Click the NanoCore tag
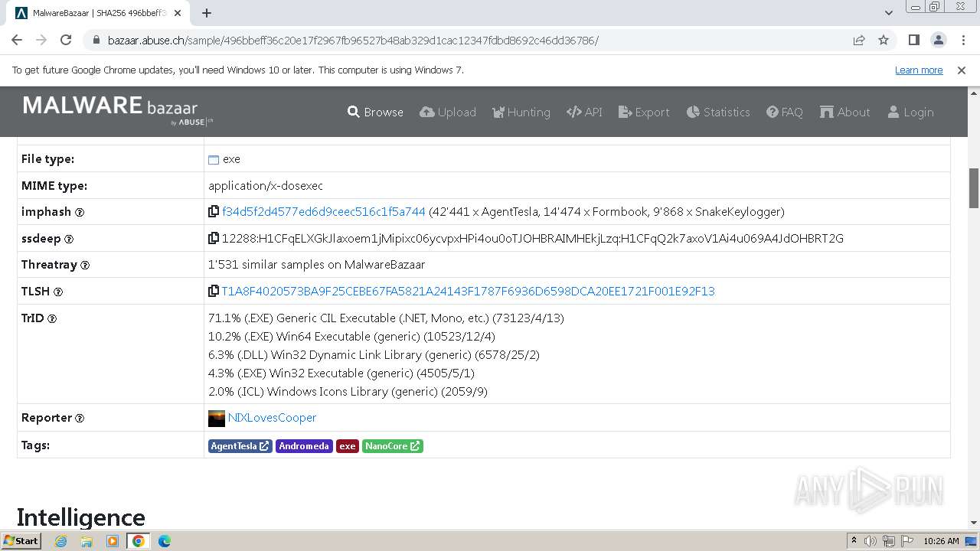980x551 pixels. (392, 446)
